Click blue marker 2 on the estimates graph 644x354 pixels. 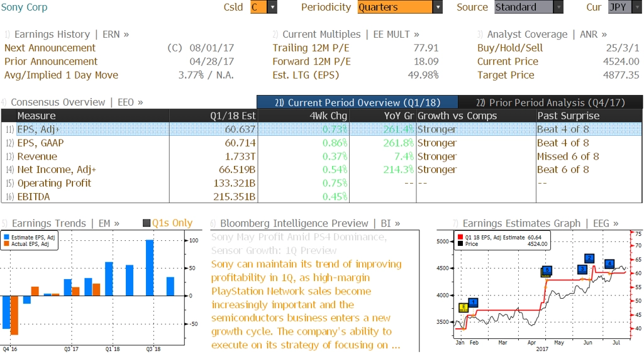(589, 258)
